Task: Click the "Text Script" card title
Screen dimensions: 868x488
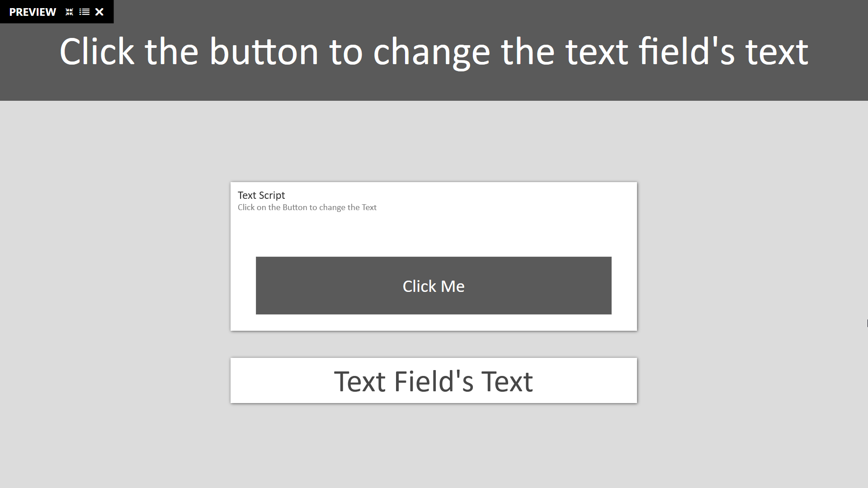Action: click(261, 195)
